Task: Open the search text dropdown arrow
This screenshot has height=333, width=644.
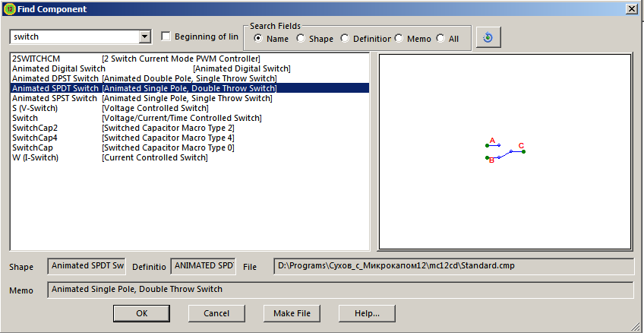Action: coord(144,36)
